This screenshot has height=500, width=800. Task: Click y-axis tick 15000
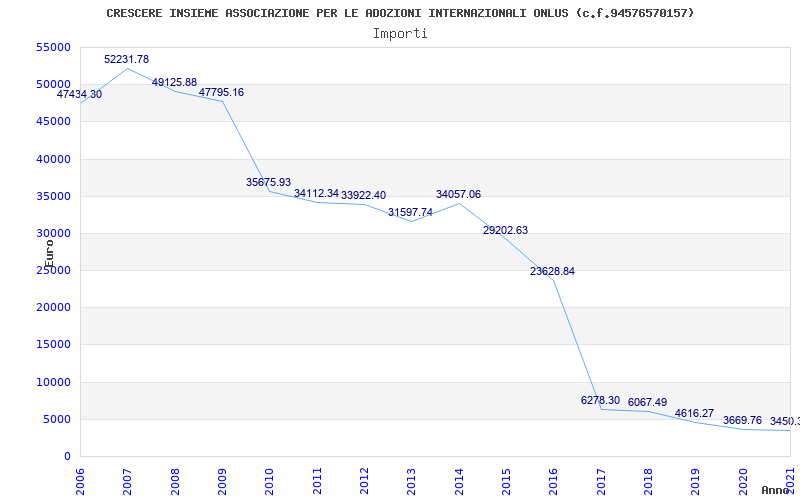(54, 344)
